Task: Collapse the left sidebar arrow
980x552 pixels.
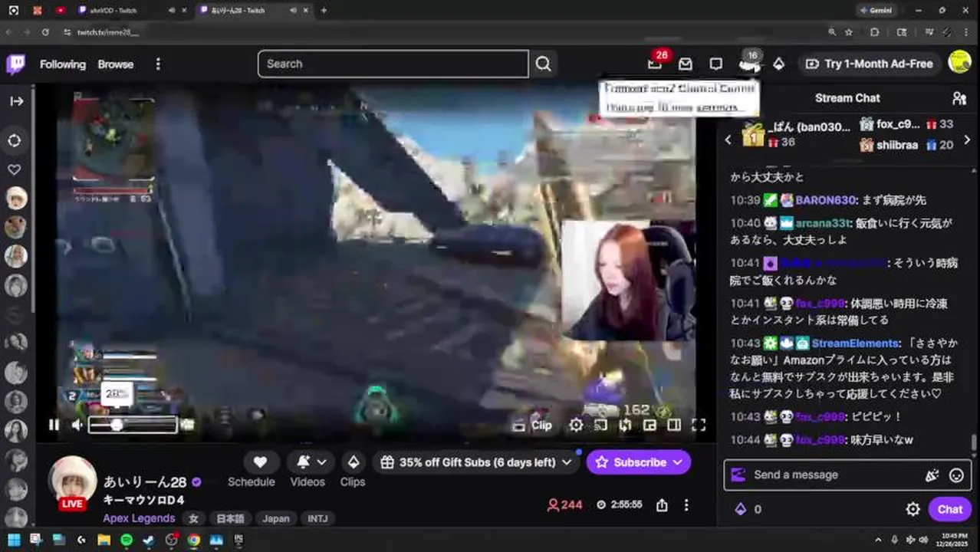Action: (16, 101)
